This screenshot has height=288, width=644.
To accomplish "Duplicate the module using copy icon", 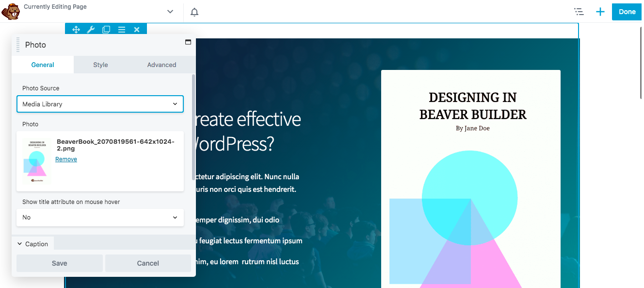I will coord(106,30).
